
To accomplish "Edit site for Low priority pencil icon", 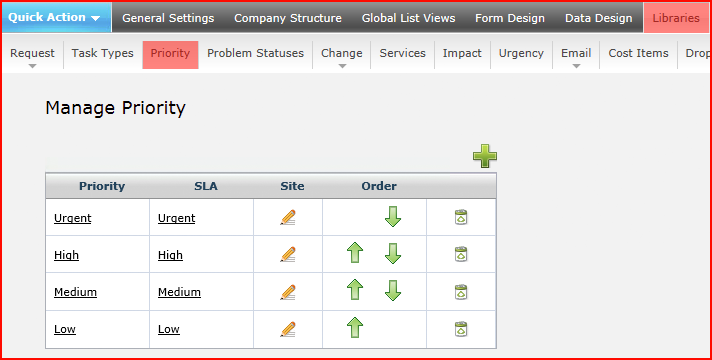I will pyautogui.click(x=288, y=329).
